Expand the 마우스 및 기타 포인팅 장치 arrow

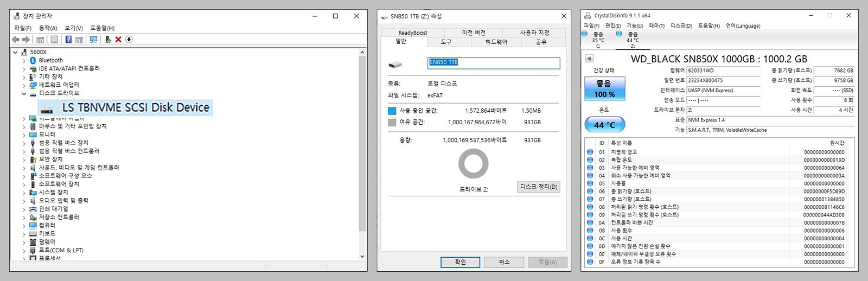coord(24,126)
